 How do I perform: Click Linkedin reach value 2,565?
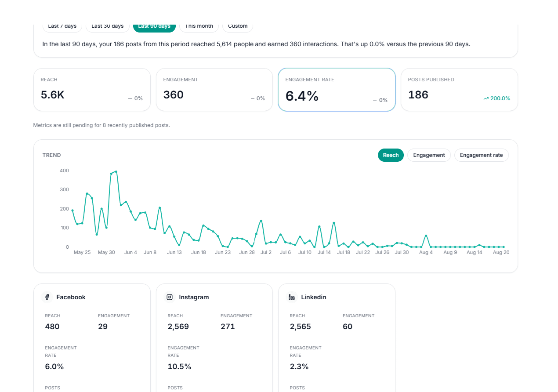click(301, 327)
